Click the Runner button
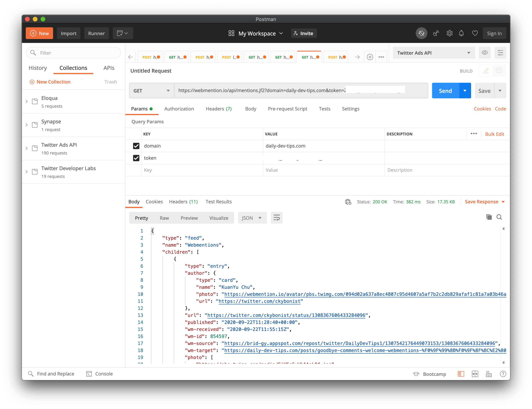 (96, 33)
